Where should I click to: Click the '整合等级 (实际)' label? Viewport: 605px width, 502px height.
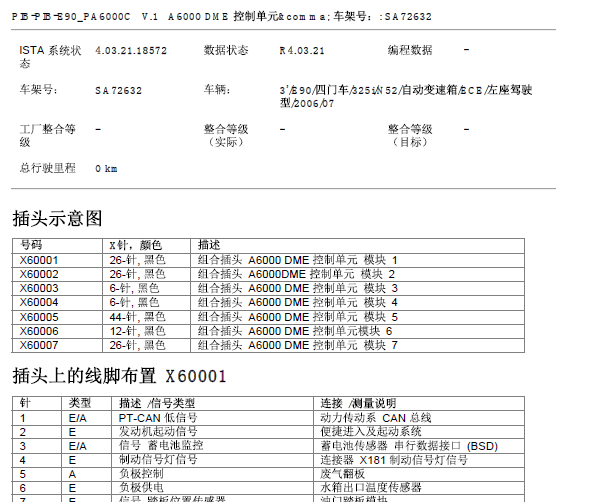226,135
